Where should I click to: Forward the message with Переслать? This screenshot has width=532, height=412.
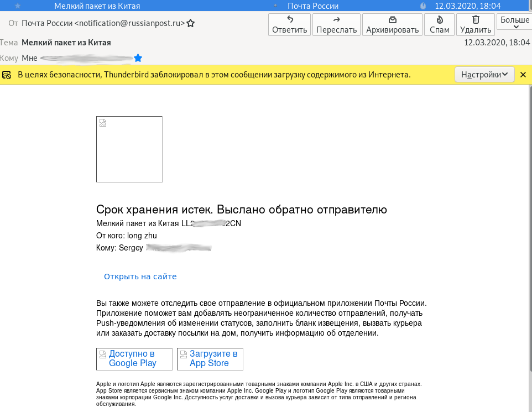tap(336, 24)
